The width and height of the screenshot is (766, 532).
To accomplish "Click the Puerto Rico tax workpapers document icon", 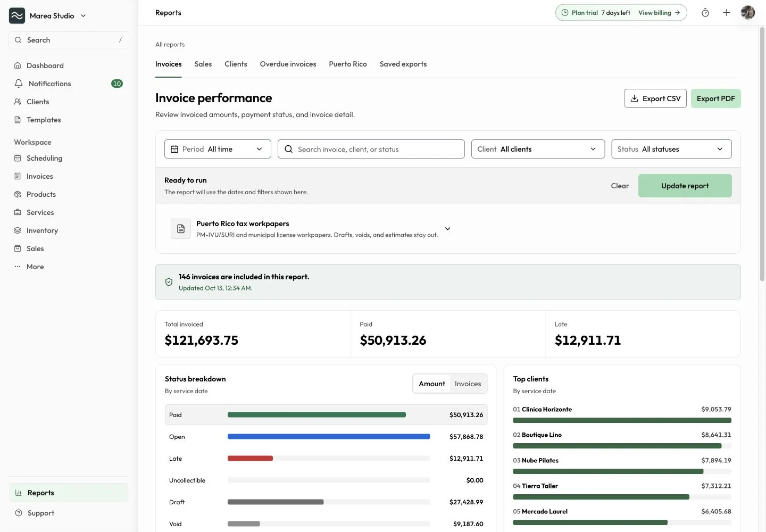I will (181, 229).
